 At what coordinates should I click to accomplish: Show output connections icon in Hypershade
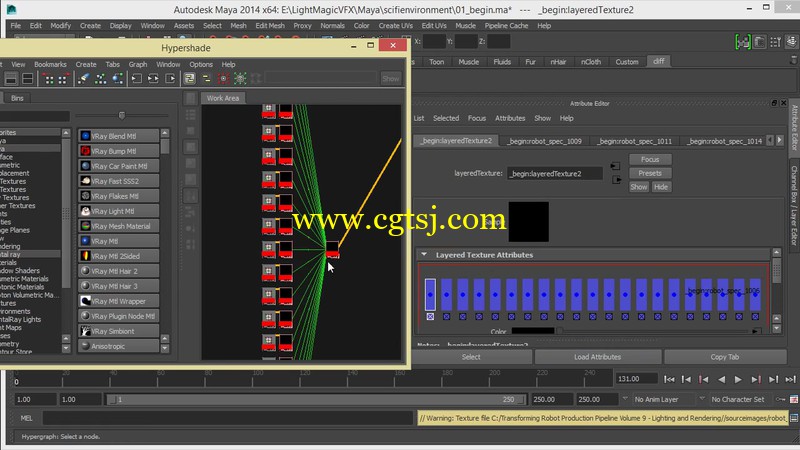pyautogui.click(x=170, y=79)
